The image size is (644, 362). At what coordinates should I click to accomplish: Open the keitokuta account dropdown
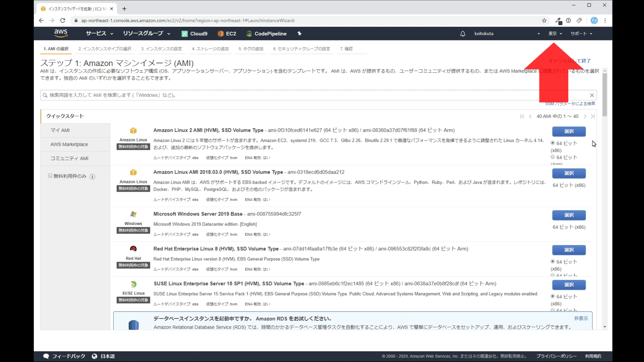[507, 34]
